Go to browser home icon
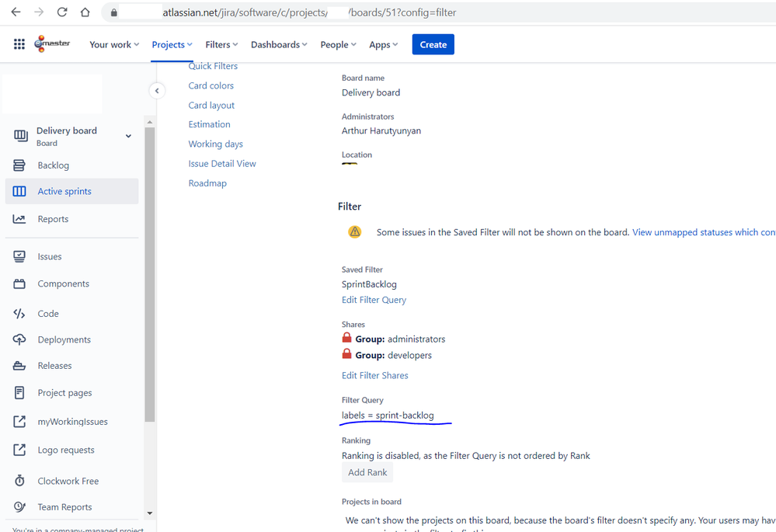 pos(85,12)
